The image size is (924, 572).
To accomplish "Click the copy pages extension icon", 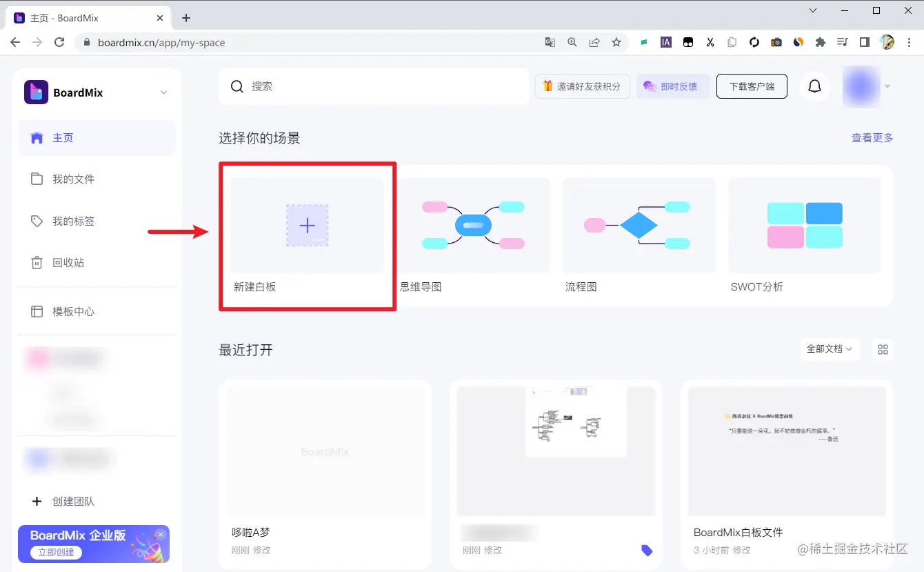I will click(x=732, y=42).
